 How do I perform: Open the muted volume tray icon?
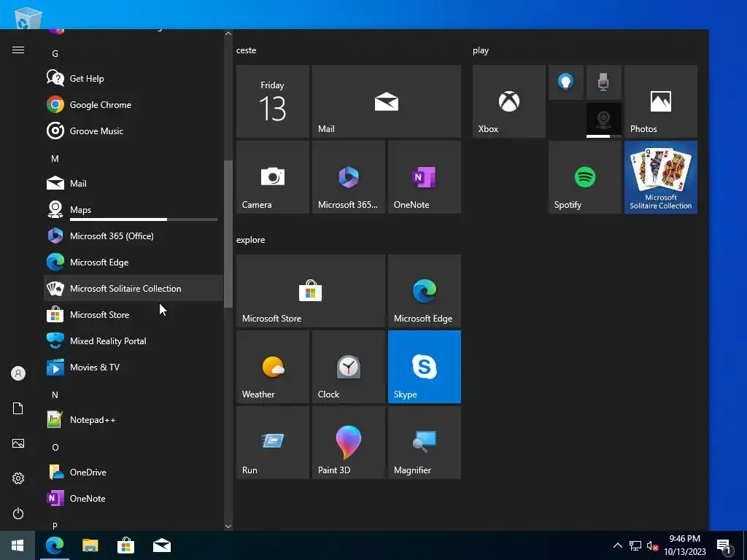[x=652, y=545]
